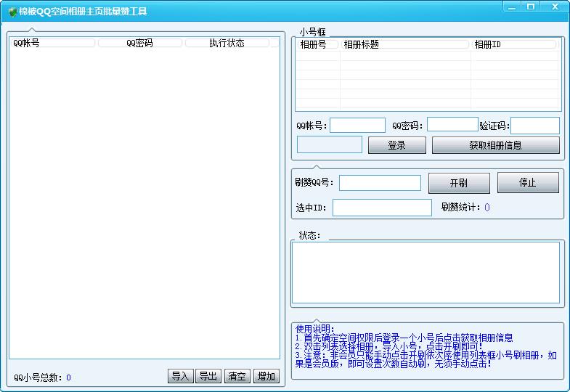Start liking with the 开刷 button
The image size is (570, 392).
click(459, 183)
